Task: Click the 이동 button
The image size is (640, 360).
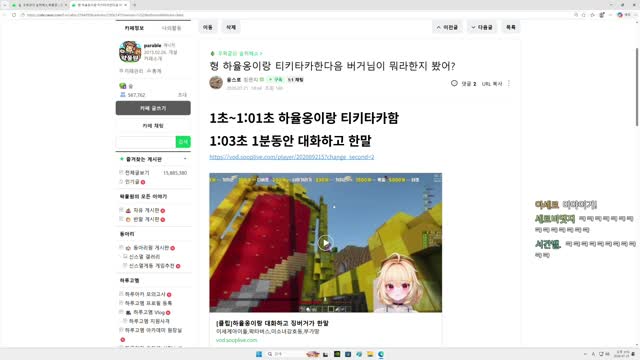Action: pyautogui.click(x=208, y=27)
